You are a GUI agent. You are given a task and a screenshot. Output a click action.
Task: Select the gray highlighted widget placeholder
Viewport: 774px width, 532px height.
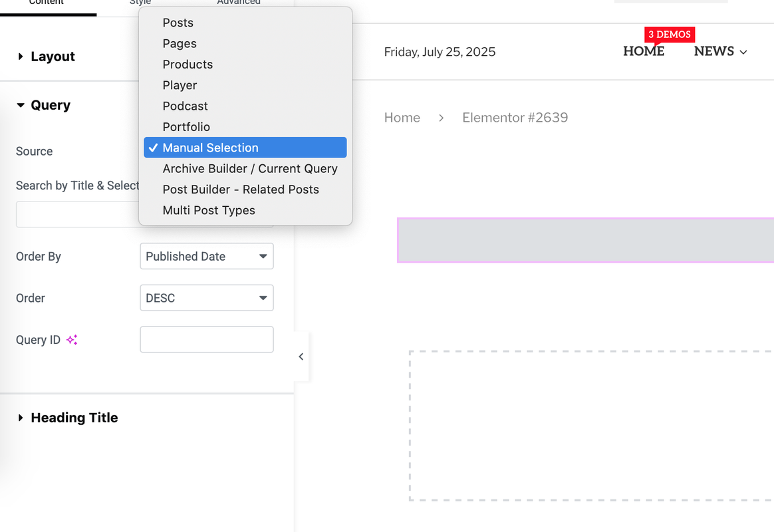click(x=585, y=240)
